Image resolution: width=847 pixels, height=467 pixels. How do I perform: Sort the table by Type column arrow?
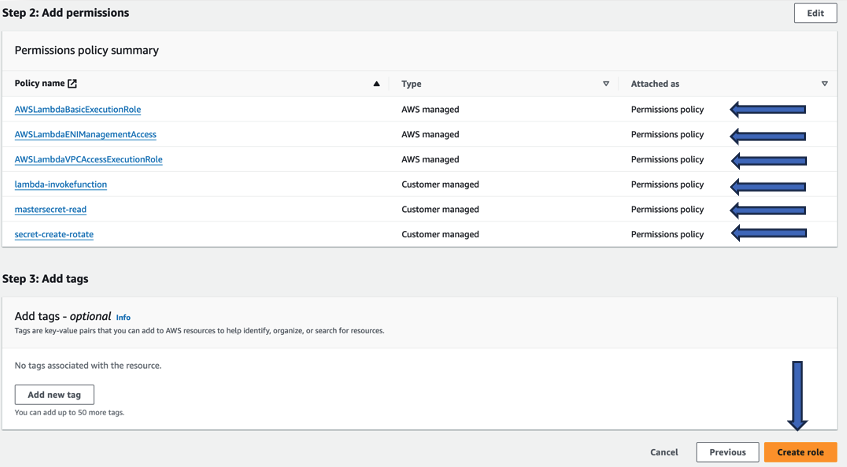(x=606, y=84)
